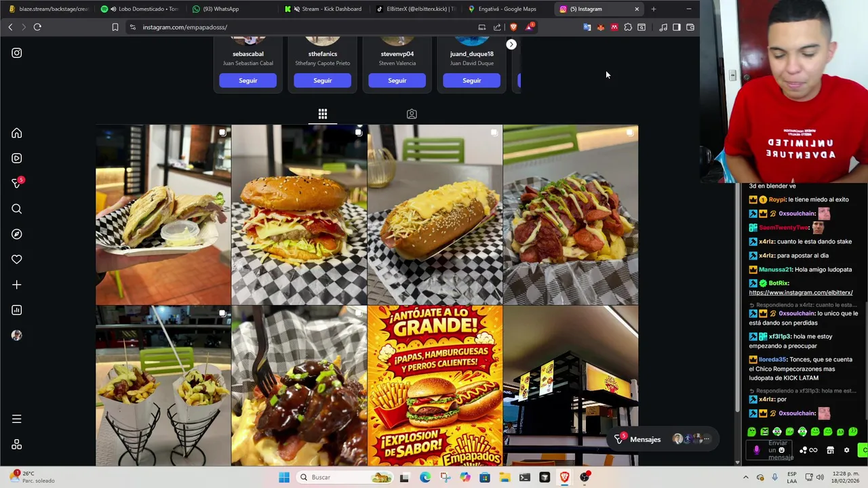
Task: Open the Meta apps icon at the sidebar bottom
Action: point(16,445)
